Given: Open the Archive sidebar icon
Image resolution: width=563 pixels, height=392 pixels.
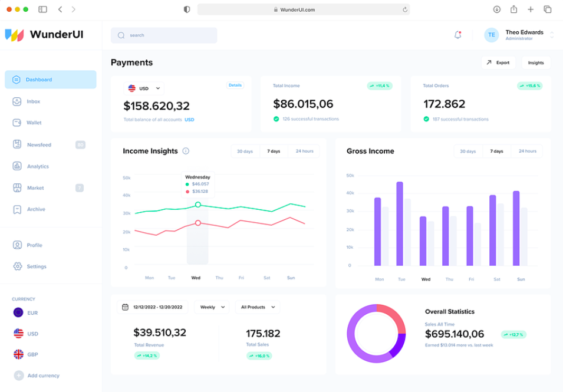Looking at the screenshot, I should 17,209.
